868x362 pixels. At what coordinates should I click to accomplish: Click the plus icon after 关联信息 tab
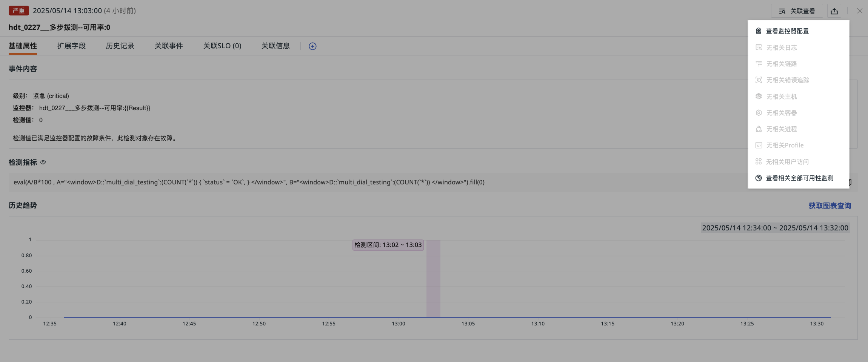(x=312, y=46)
